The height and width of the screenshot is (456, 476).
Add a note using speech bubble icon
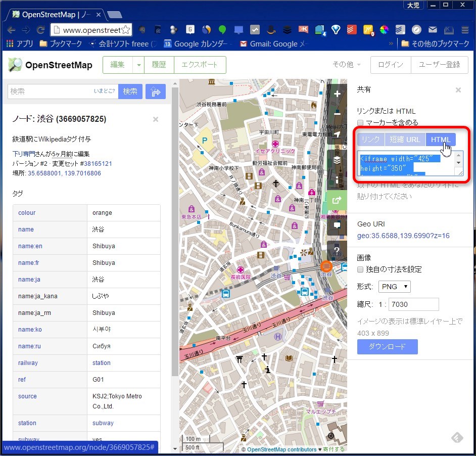(337, 225)
